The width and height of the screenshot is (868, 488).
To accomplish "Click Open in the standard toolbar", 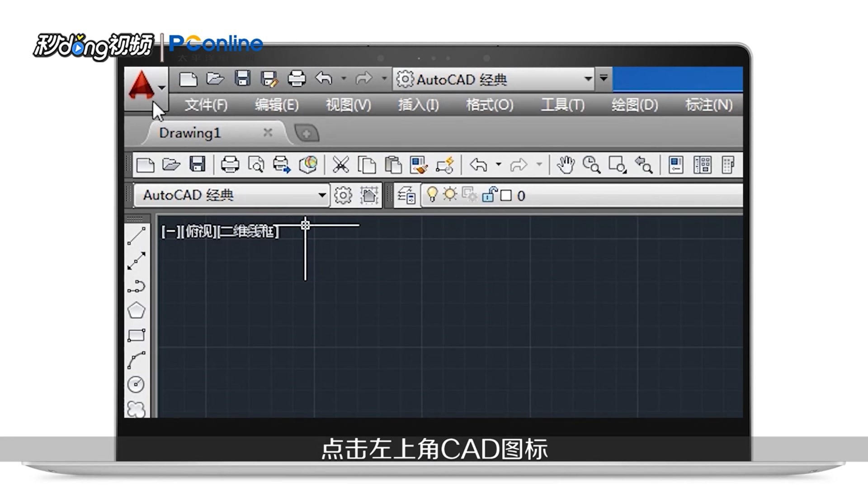I will point(171,165).
